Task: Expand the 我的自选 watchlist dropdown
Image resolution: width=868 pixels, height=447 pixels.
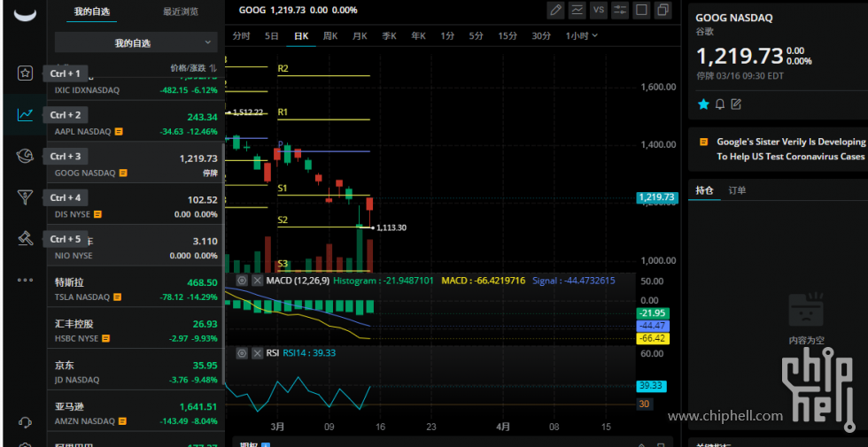Action: click(x=136, y=42)
